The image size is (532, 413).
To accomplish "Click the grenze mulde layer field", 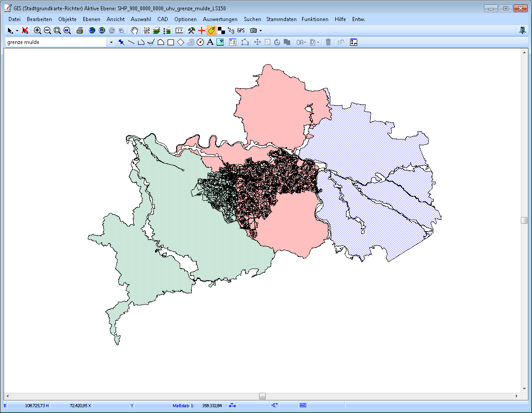I will click(x=56, y=42).
